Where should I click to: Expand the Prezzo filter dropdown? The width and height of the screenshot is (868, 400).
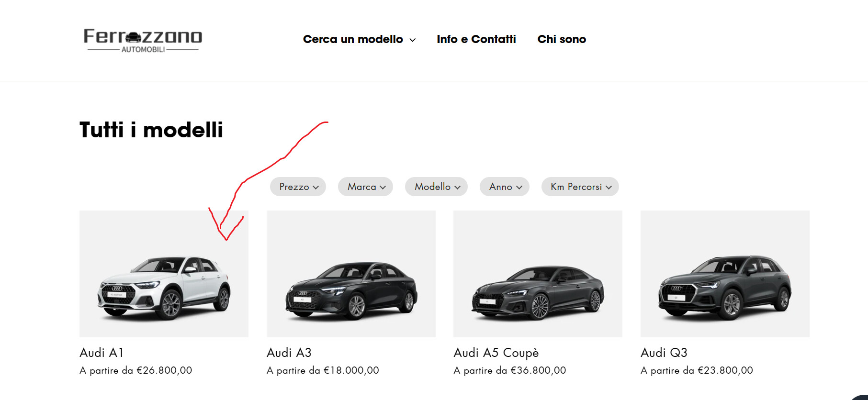point(298,187)
